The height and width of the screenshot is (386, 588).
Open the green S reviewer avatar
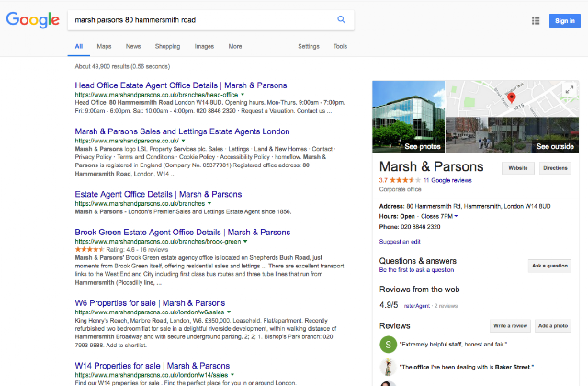click(x=388, y=345)
